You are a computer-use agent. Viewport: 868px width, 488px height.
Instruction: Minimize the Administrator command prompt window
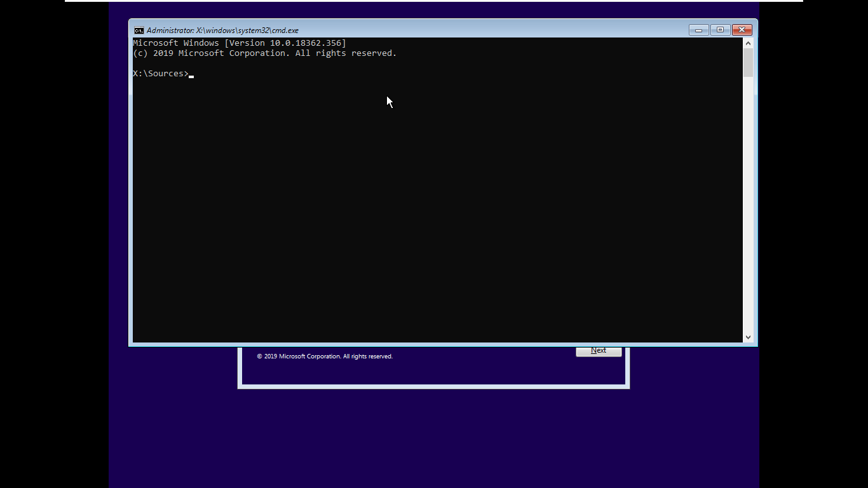click(x=698, y=30)
